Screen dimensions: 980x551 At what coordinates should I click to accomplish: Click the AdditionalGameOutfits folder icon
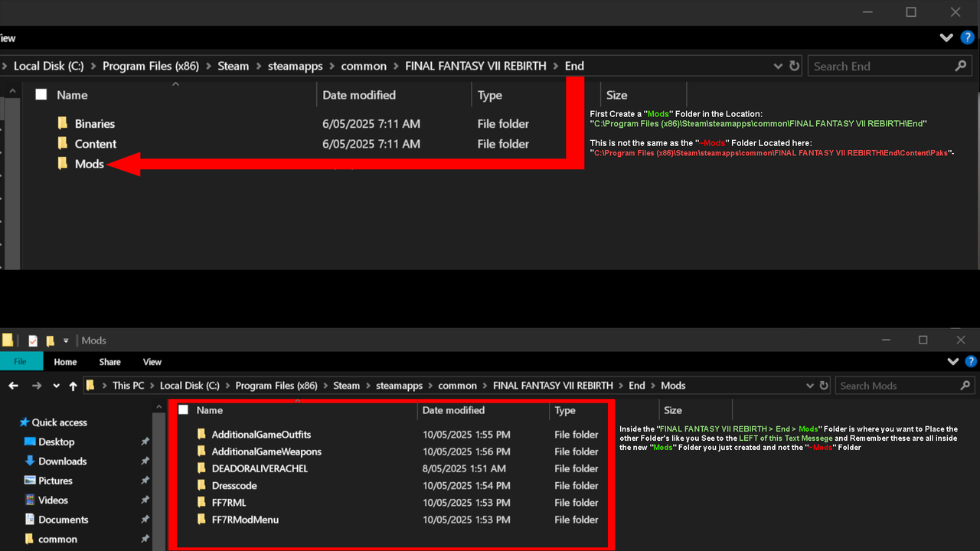tap(202, 434)
